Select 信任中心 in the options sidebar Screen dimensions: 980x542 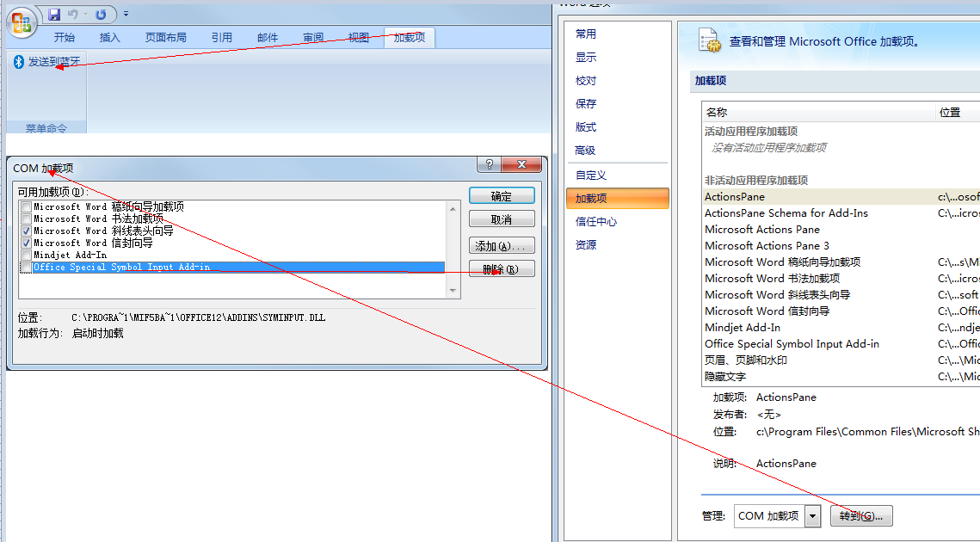tap(595, 222)
